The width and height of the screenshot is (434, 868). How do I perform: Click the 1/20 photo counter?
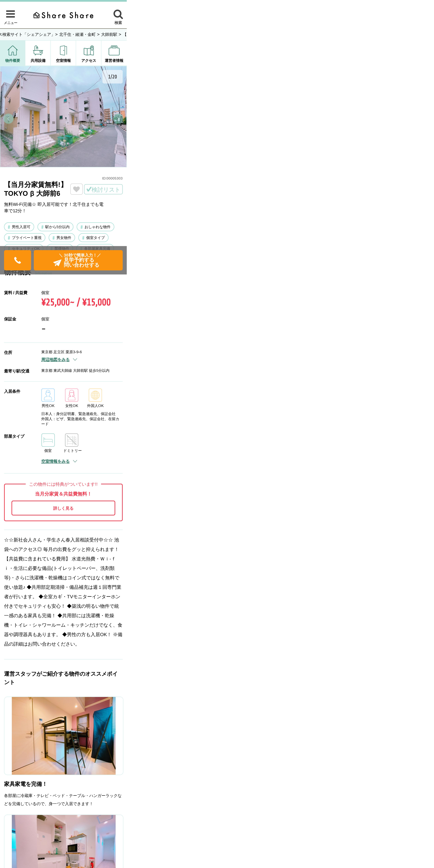click(x=113, y=77)
